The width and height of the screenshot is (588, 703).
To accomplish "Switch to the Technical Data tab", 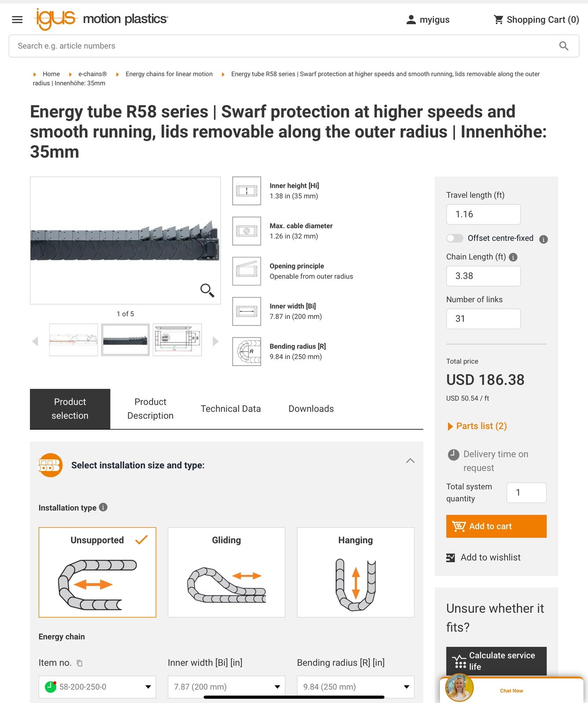I will point(231,409).
